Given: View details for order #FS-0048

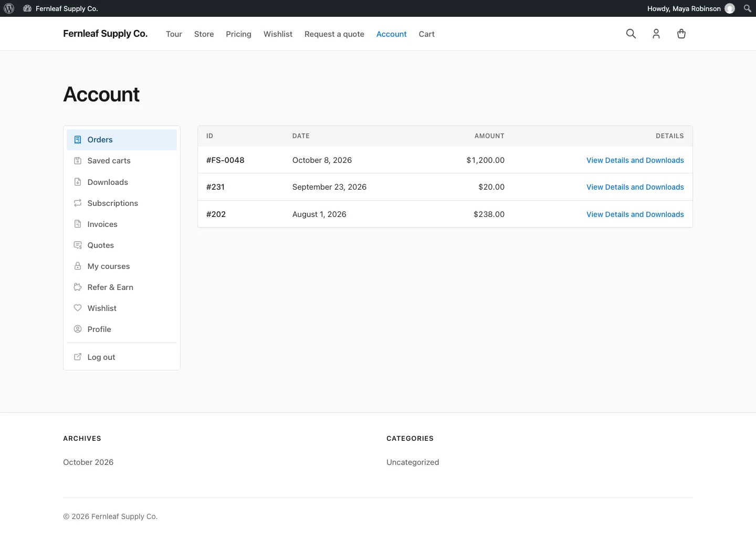Looking at the screenshot, I should click(x=635, y=160).
